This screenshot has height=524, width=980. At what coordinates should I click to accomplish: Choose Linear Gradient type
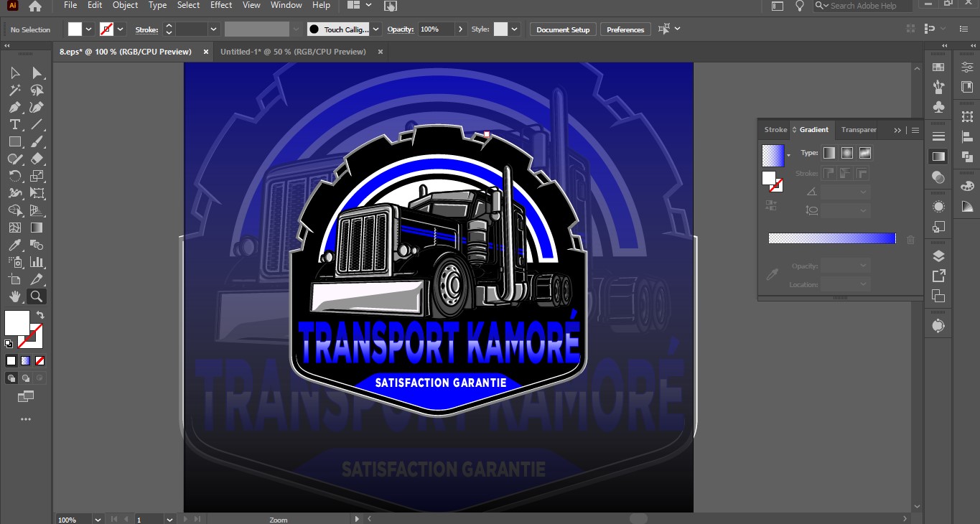pos(829,153)
